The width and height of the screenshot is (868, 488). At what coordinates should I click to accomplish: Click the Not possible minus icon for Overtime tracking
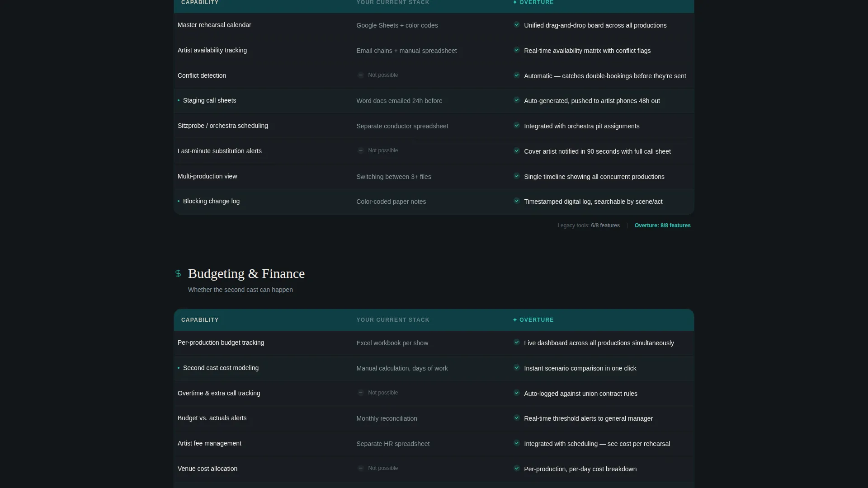(361, 393)
